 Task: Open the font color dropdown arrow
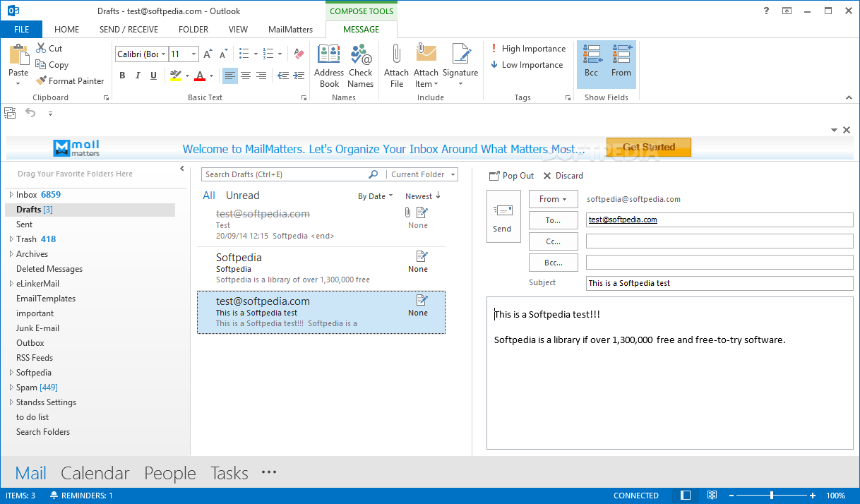click(x=211, y=76)
